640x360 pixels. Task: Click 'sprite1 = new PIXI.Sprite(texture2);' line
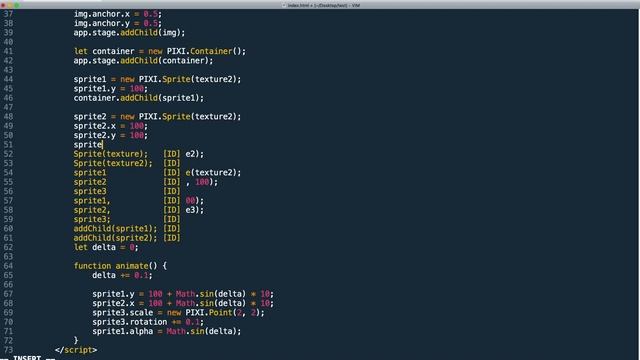[x=157, y=79]
